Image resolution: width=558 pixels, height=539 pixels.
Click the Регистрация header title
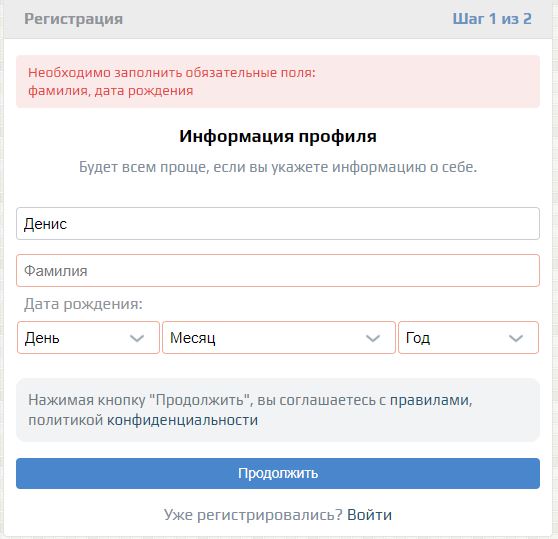click(x=74, y=19)
